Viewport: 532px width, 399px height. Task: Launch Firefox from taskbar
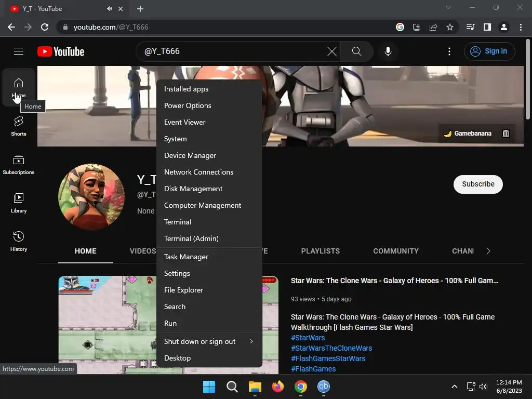pyautogui.click(x=278, y=387)
